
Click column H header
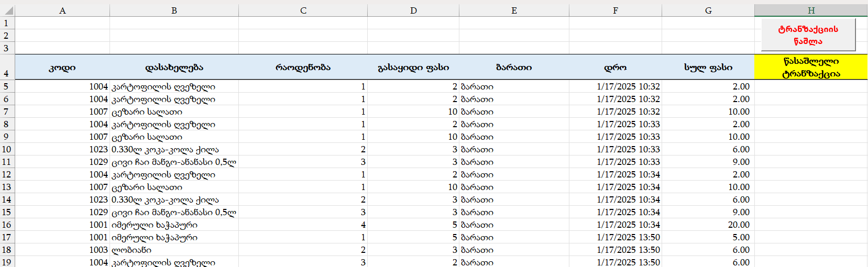(x=811, y=10)
